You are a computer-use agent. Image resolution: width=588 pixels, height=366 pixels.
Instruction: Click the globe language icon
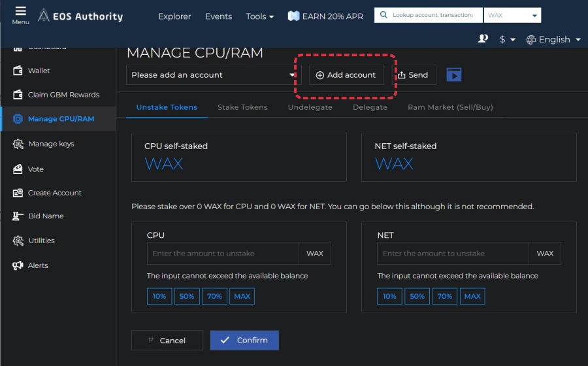click(531, 39)
